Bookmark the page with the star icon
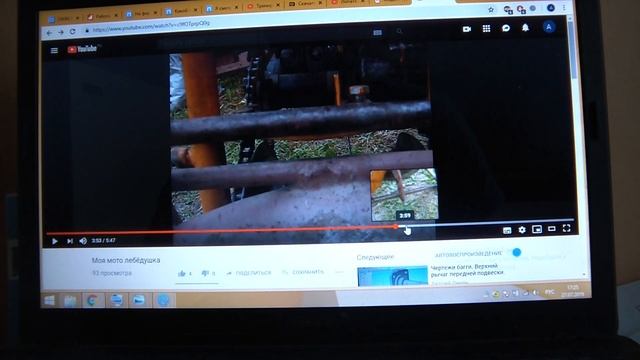Image resolution: width=640 pixels, height=360 pixels. click(x=491, y=10)
